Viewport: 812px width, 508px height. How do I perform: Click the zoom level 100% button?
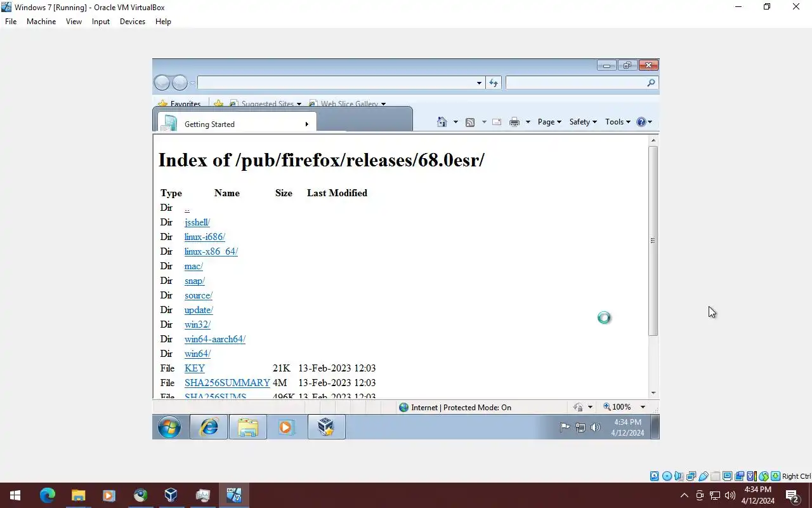click(617, 407)
